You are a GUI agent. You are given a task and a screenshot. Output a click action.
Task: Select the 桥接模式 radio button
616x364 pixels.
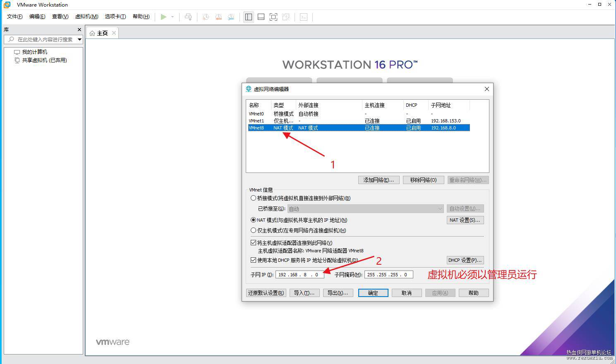click(253, 198)
